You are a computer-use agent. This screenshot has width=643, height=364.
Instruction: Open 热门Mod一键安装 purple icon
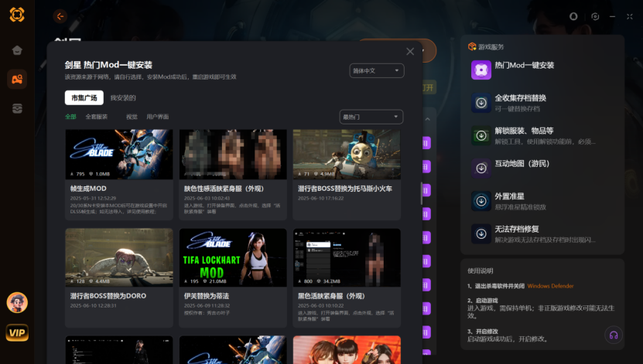point(481,70)
